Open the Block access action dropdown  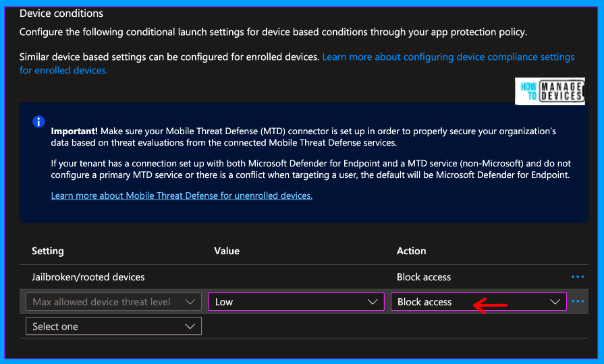click(x=478, y=302)
